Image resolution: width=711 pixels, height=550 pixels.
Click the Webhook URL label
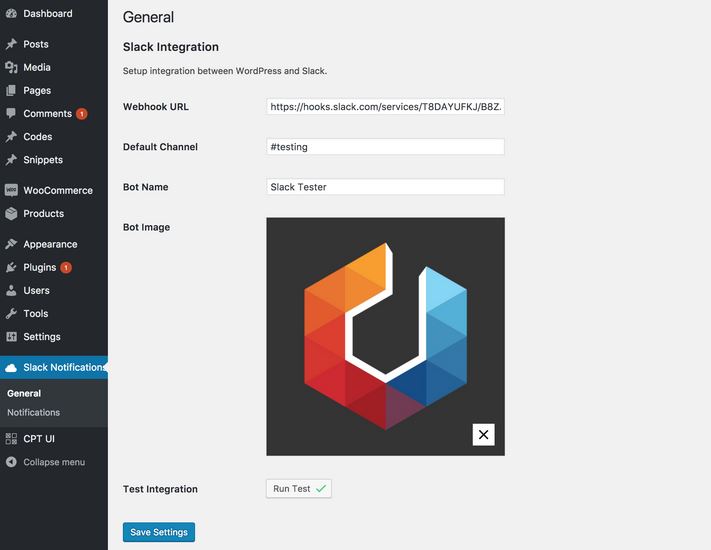pos(156,107)
